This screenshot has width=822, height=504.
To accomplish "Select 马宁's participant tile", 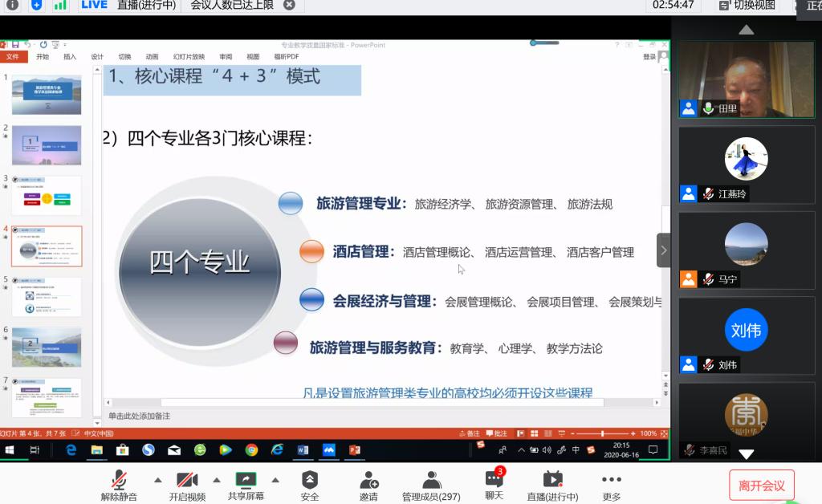I will tap(747, 250).
